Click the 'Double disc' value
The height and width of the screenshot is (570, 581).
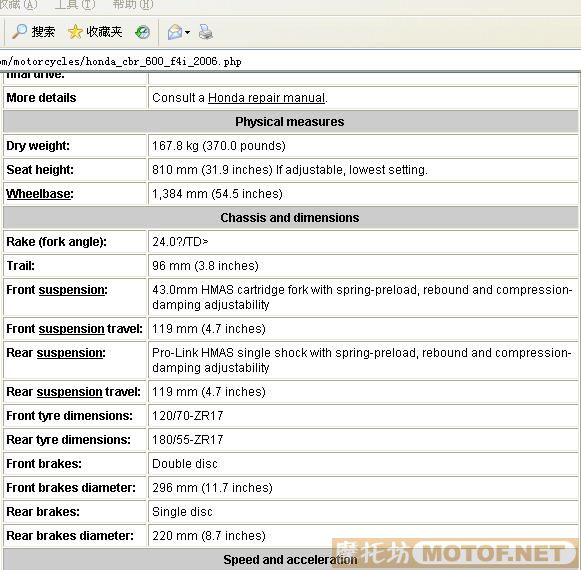[x=185, y=464]
